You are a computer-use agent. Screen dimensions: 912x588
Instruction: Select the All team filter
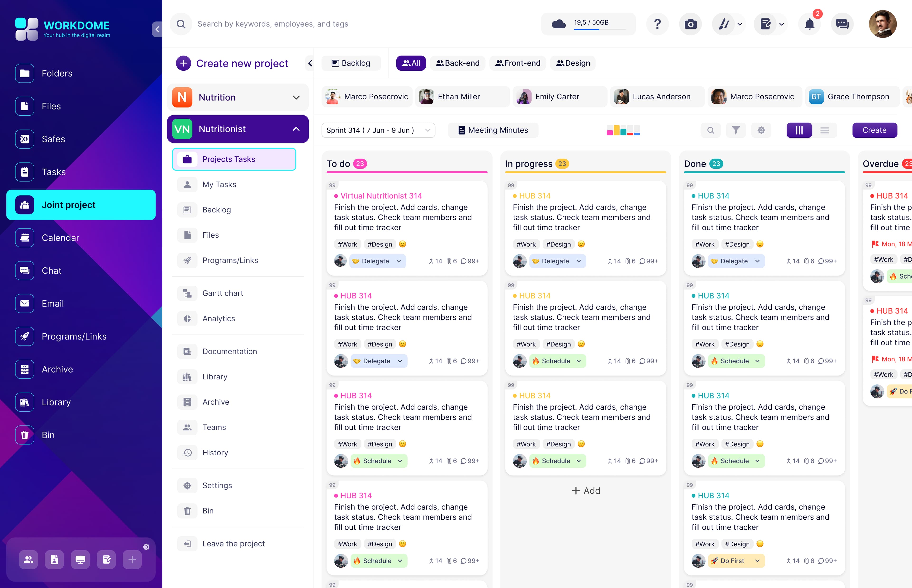point(411,63)
